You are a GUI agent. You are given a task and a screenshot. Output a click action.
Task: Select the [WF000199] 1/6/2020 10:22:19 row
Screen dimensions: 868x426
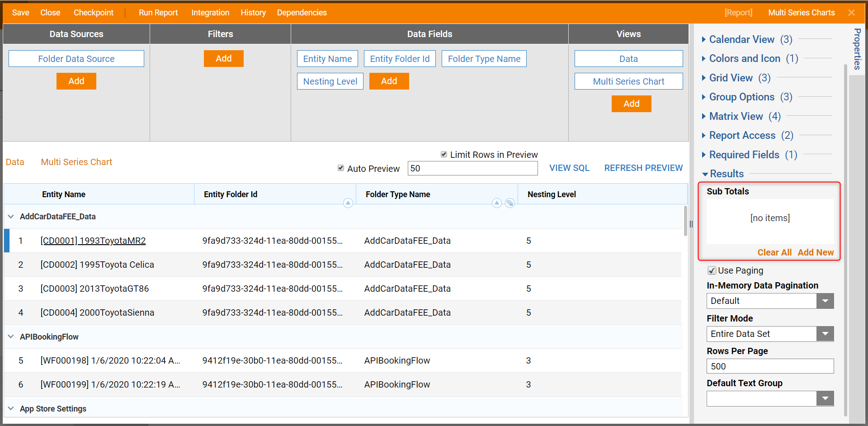tap(343, 384)
